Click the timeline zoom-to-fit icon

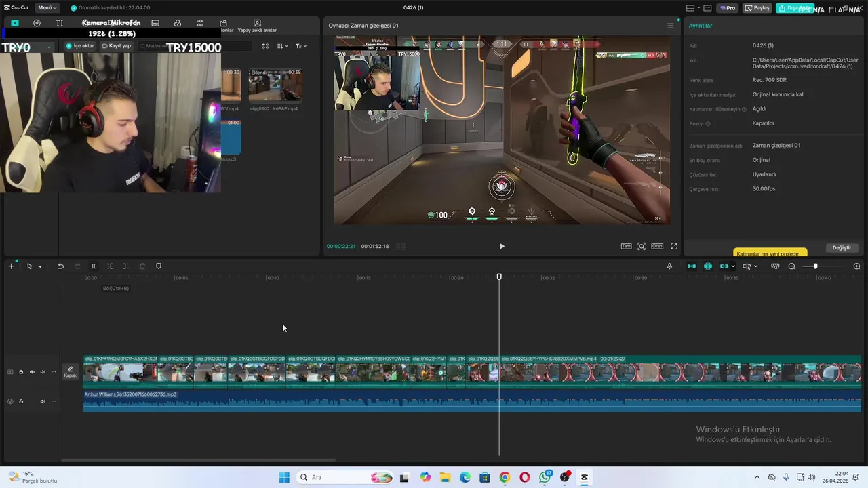coord(775,266)
